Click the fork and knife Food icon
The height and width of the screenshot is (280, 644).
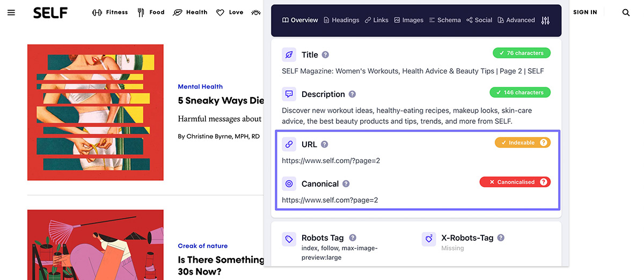[141, 12]
